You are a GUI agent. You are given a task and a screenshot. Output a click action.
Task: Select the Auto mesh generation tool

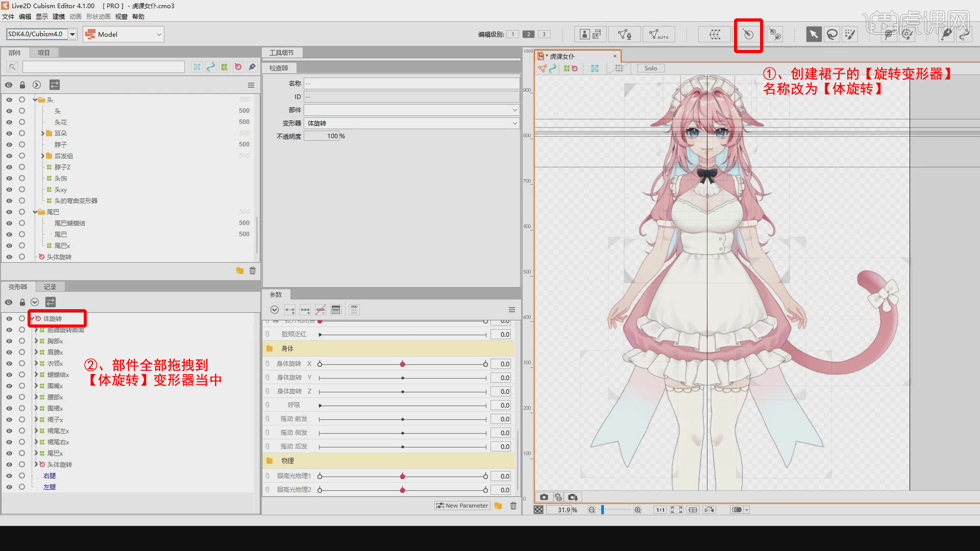(x=659, y=34)
